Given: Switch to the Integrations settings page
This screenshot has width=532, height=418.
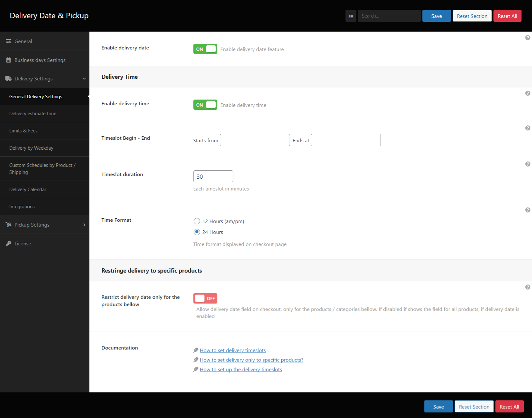Looking at the screenshot, I should (x=22, y=206).
